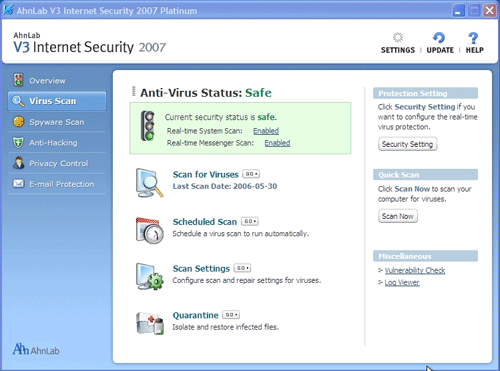This screenshot has height=371, width=500.
Task: Click 'Current security status is safe.' text
Action: pos(221,117)
